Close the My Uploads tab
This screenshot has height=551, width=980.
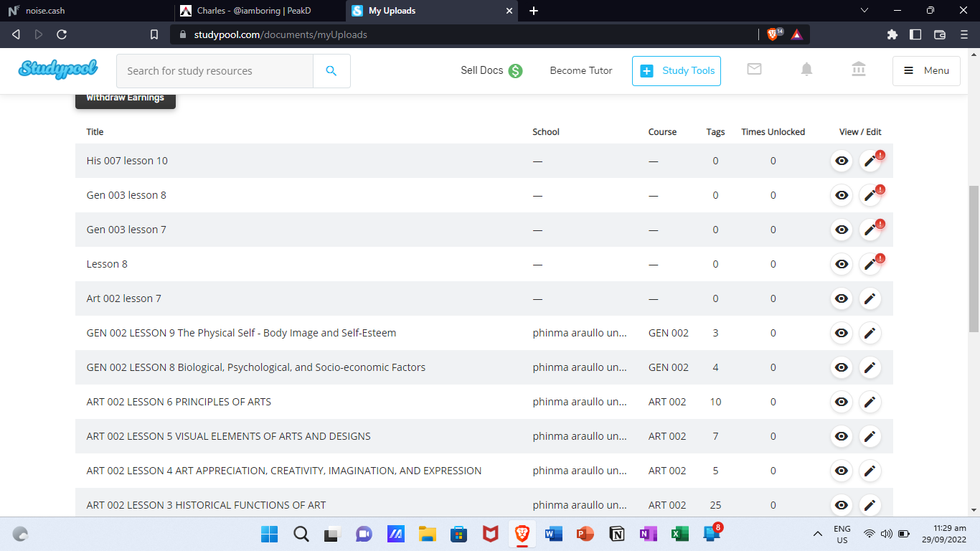[x=510, y=11]
